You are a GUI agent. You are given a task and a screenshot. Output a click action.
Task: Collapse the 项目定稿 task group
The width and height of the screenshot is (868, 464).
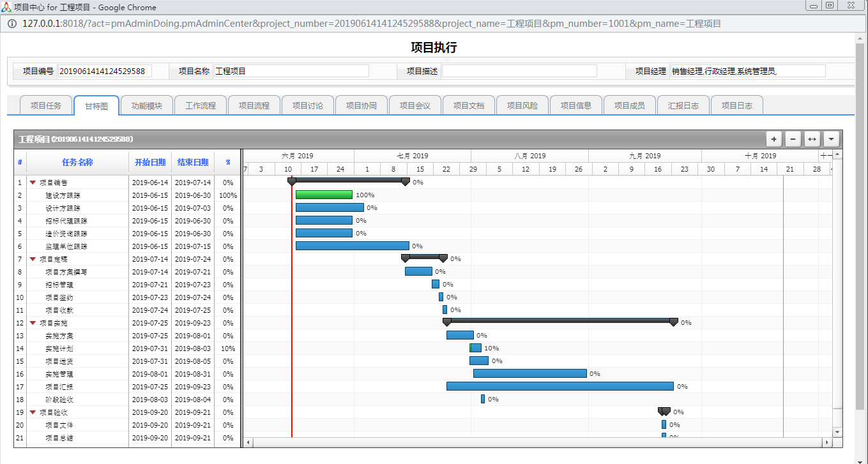click(x=33, y=259)
